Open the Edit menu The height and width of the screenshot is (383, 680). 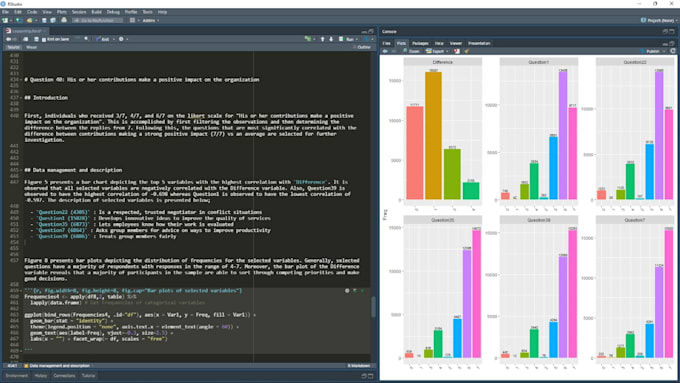tap(18, 12)
